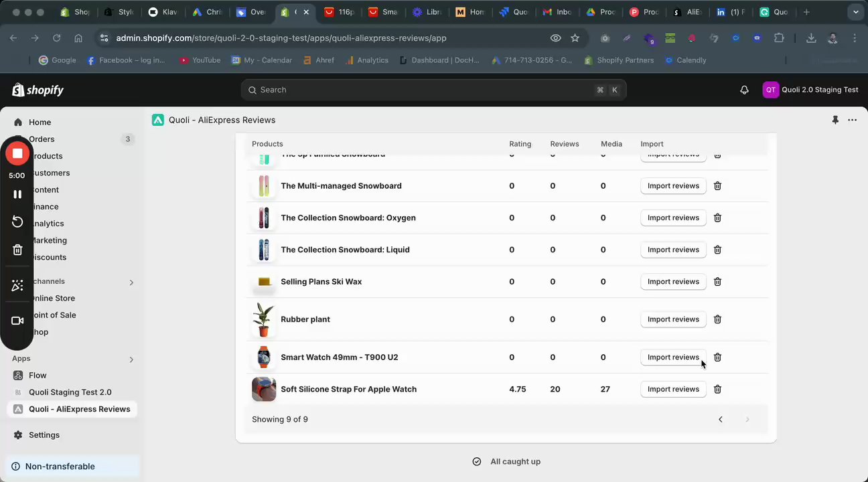The width and height of the screenshot is (868, 482).
Task: Switch to the Klaviyo browser tab
Action: tap(163, 12)
